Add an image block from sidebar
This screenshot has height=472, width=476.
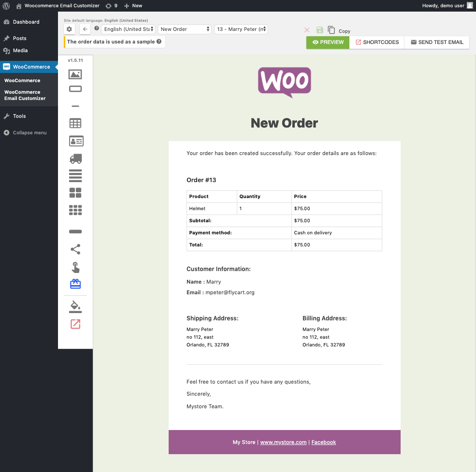point(75,74)
